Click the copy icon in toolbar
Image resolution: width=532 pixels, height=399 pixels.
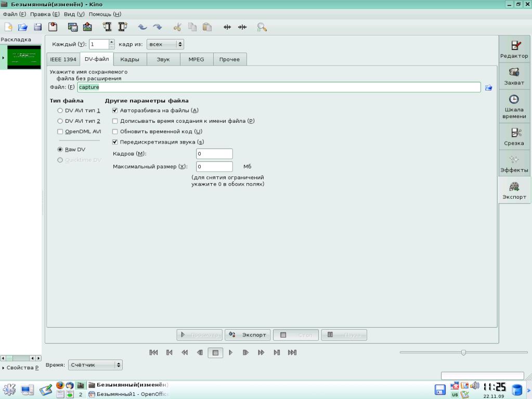[x=192, y=27]
